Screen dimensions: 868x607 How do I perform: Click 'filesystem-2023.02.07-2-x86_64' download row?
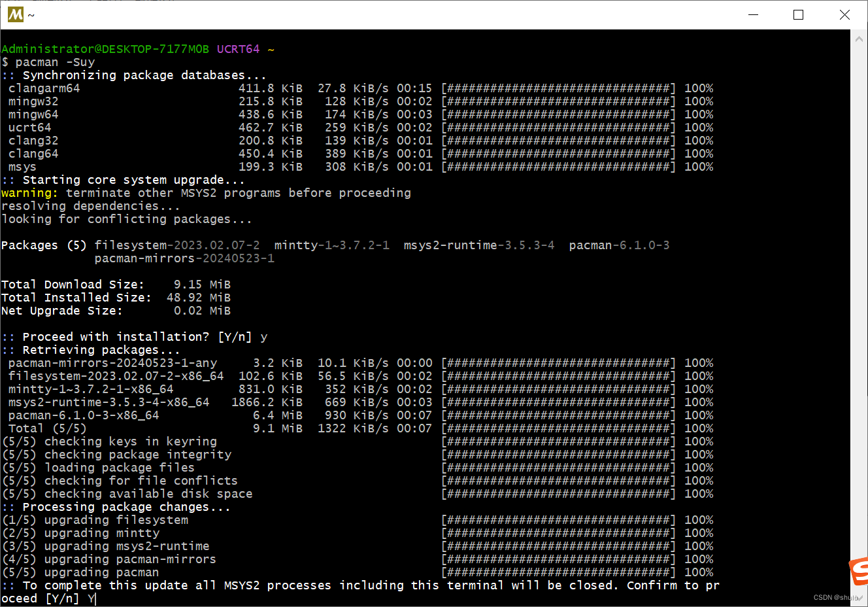coord(361,376)
